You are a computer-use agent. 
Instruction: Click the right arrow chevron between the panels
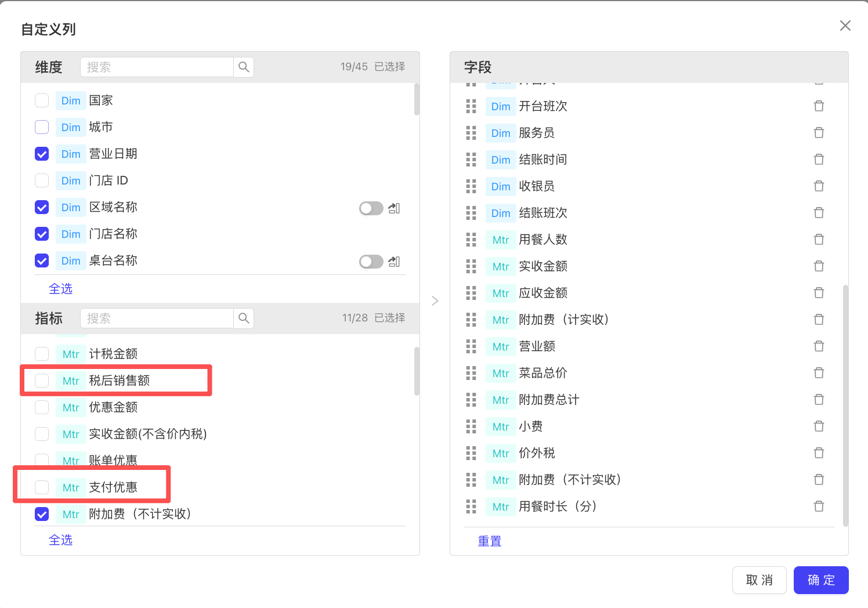(435, 301)
